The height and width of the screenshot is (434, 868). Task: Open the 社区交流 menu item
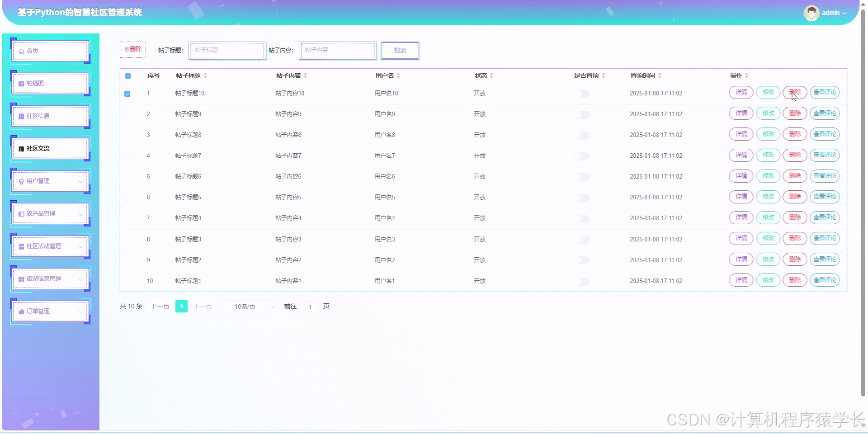point(50,148)
